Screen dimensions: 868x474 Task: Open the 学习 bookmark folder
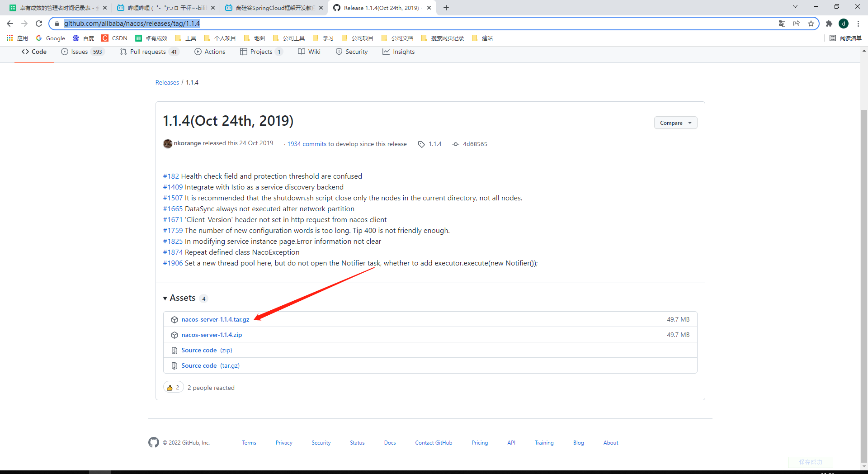pyautogui.click(x=323, y=38)
